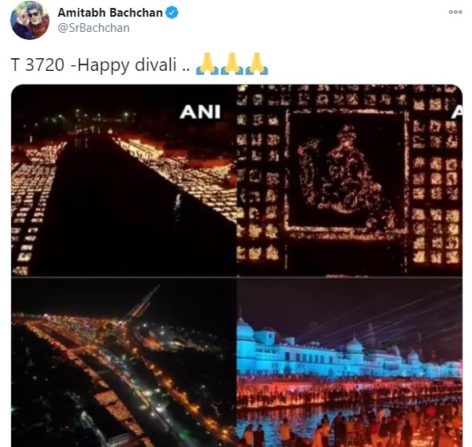This screenshot has height=447, width=472.
Task: Open the bottom-left night city aerial photo
Action: (124, 362)
